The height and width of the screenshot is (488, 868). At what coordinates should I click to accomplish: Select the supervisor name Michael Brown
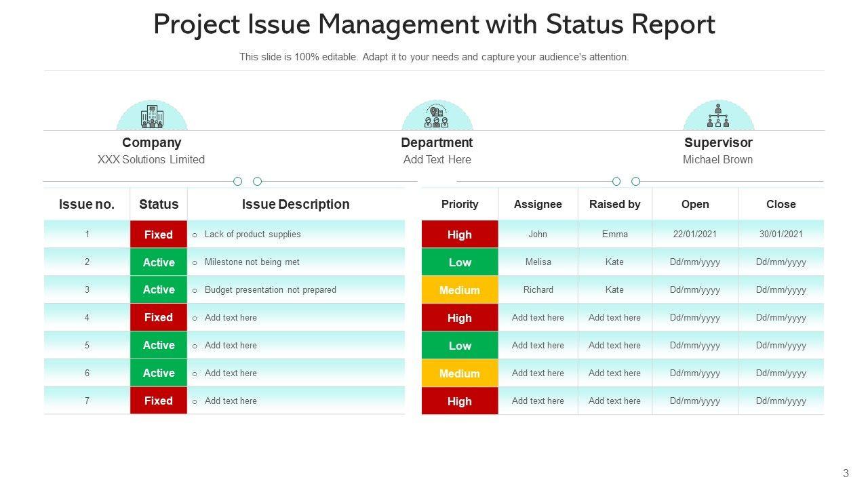coord(717,160)
